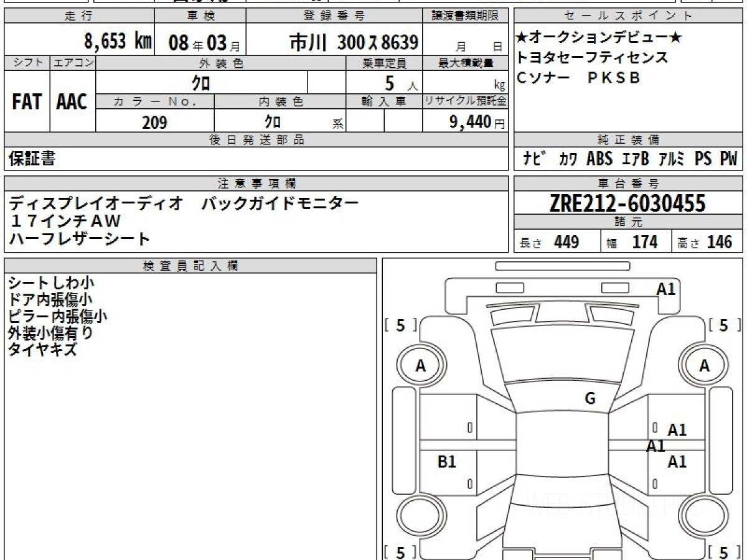Viewport: 747px width, 560px height.
Task: Click the ★オークションデビュー★ sales point line
Action: pos(599,38)
